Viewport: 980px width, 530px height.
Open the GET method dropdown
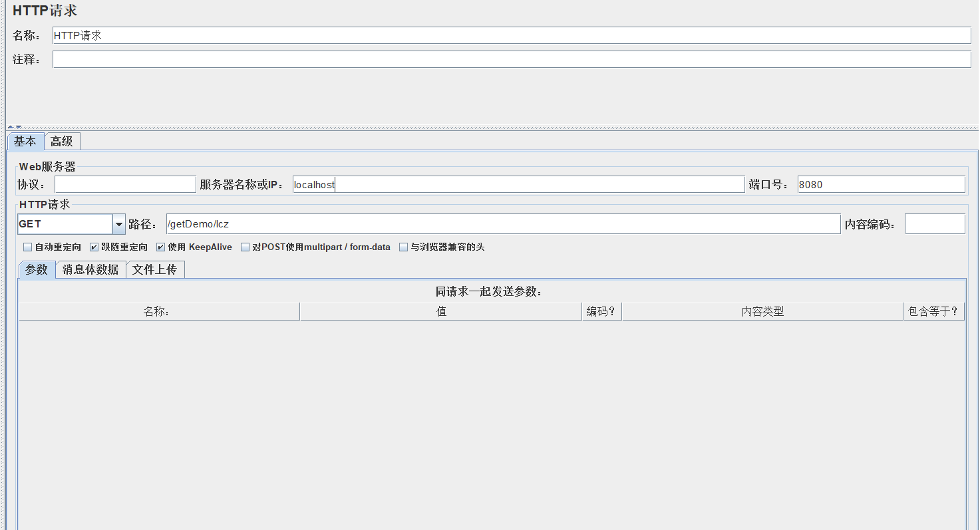pos(71,224)
